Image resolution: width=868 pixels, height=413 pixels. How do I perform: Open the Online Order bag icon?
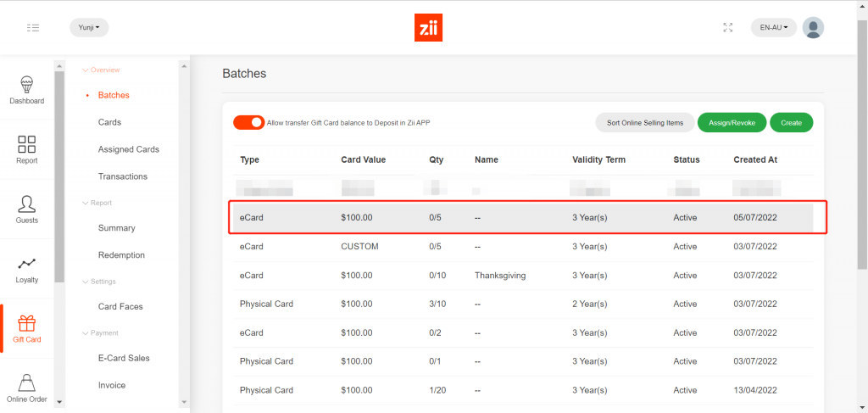tap(26, 382)
